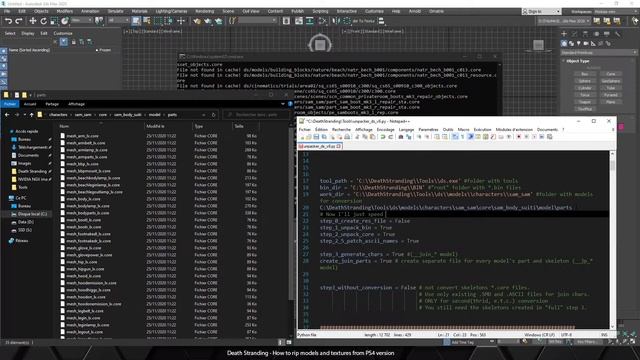Select the Helpers category icon
The width and height of the screenshot is (640, 360).
pos(593,43)
